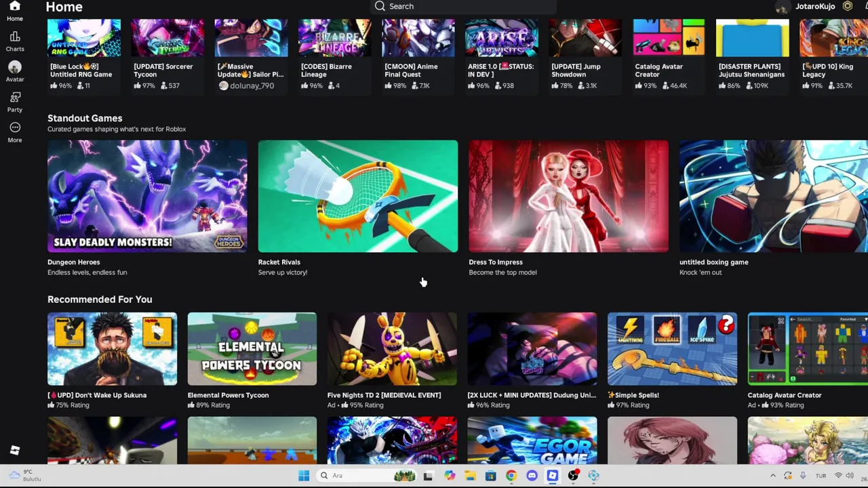Open Don't Wake Up Sukuna thumbnail

tap(112, 348)
